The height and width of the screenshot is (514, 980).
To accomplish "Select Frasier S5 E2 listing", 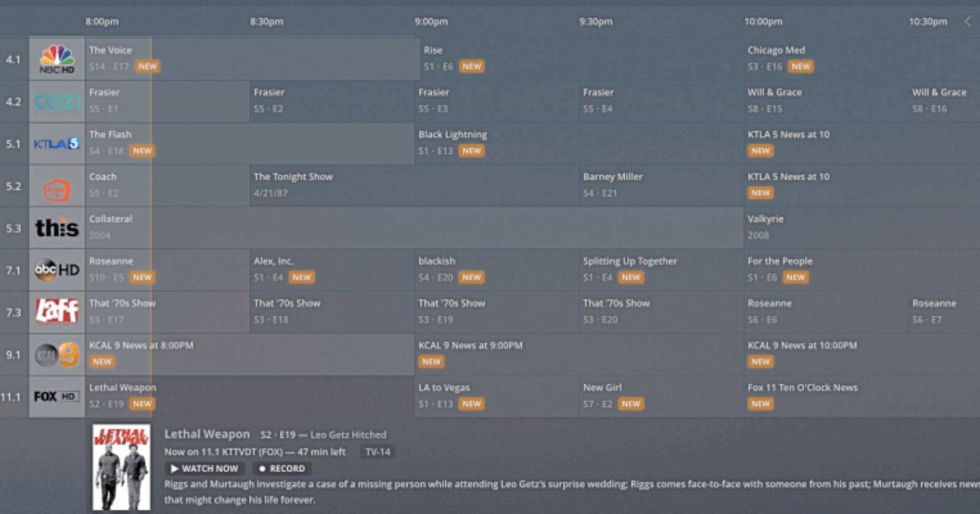I will (x=332, y=102).
